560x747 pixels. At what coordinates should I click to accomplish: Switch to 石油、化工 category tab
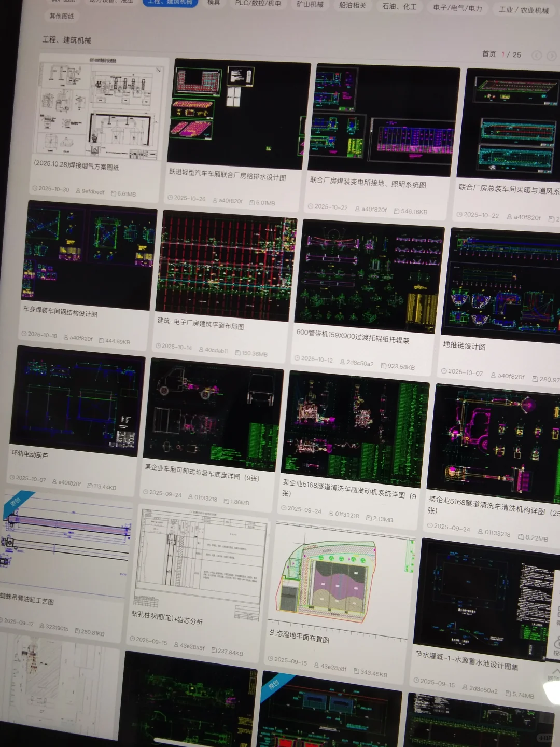point(399,6)
